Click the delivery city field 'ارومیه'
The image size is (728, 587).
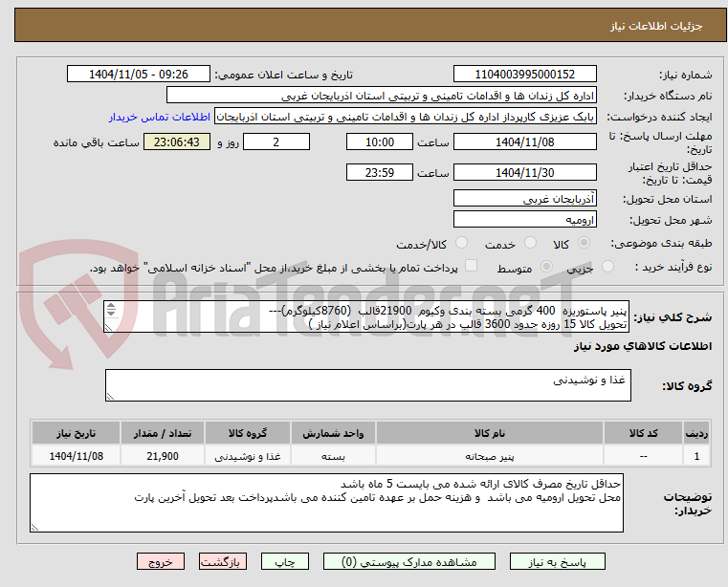[x=524, y=220]
